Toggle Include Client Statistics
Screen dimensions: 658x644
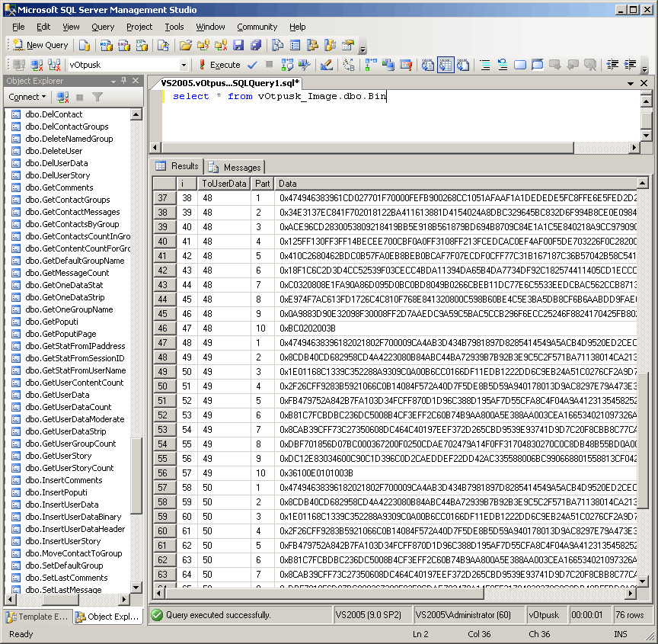pos(388,65)
